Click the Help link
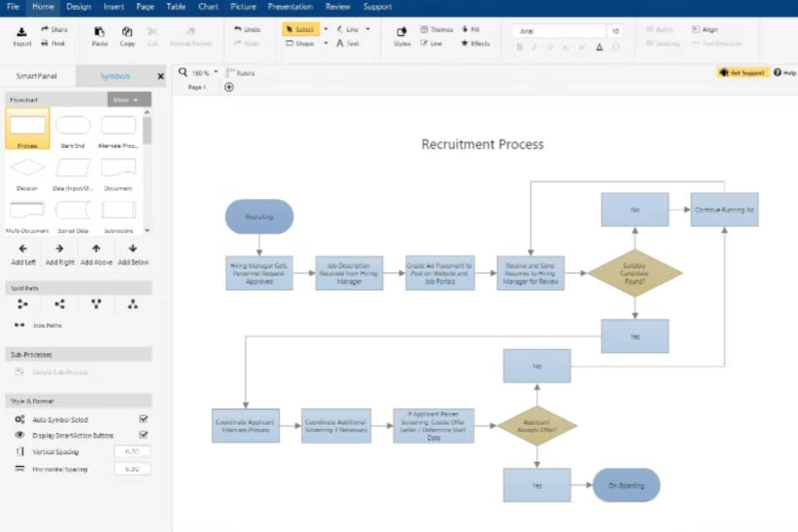Image resolution: width=798 pixels, height=532 pixels. click(785, 73)
